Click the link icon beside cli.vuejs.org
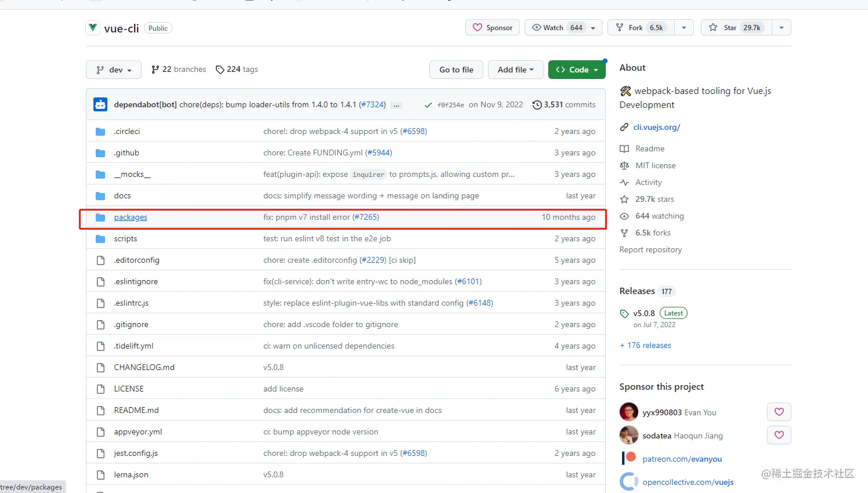The width and height of the screenshot is (868, 493). coord(624,127)
